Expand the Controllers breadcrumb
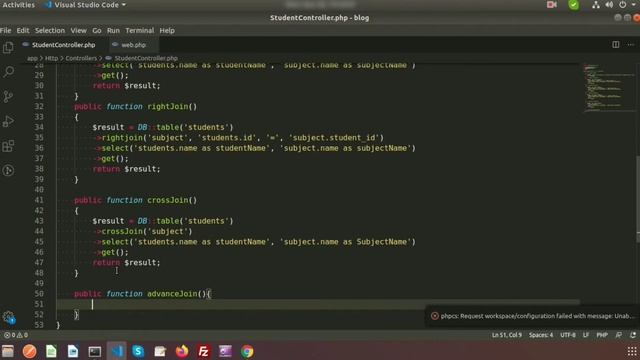This screenshot has height=360, width=640. click(81, 58)
